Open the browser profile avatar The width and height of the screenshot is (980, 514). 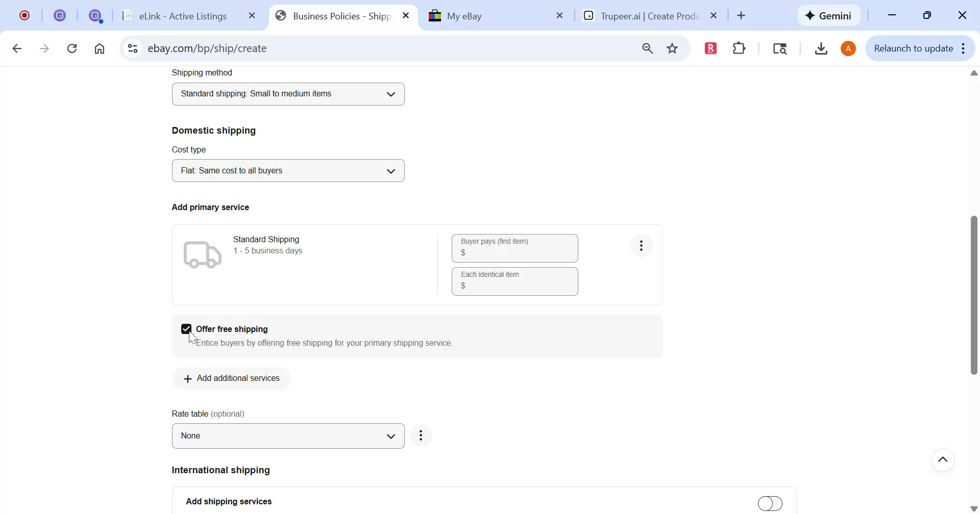coord(848,48)
